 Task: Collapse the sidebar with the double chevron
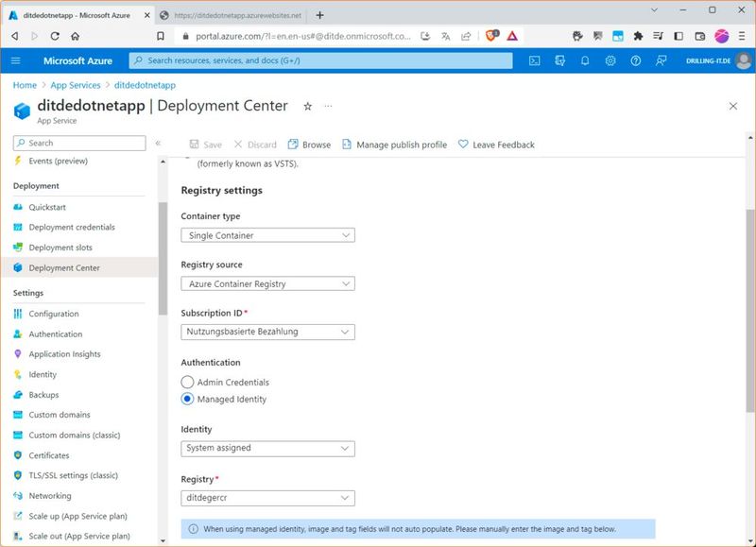click(x=158, y=144)
